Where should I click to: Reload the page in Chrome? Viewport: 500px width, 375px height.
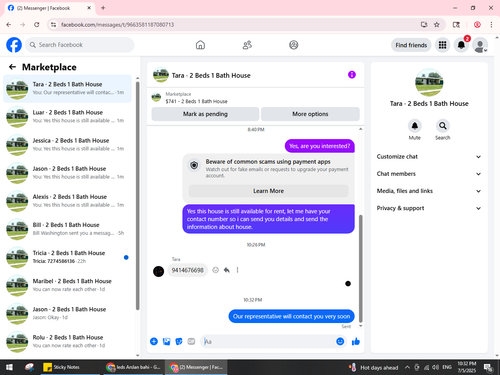[37, 24]
